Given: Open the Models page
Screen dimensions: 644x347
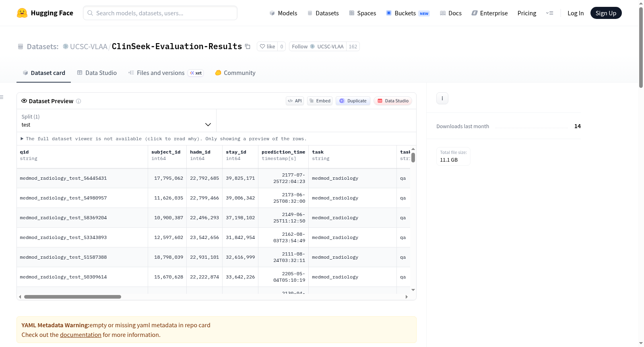Looking at the screenshot, I should [x=283, y=13].
